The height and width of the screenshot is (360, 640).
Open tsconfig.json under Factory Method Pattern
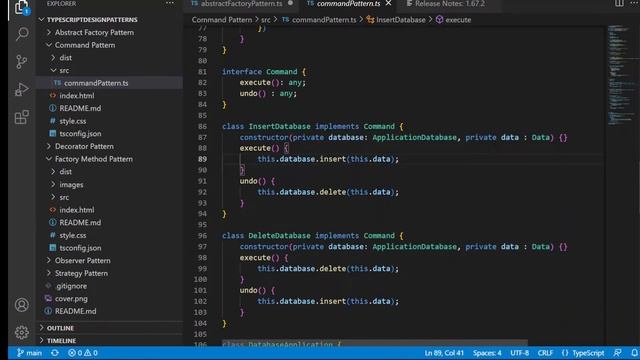pyautogui.click(x=80, y=248)
